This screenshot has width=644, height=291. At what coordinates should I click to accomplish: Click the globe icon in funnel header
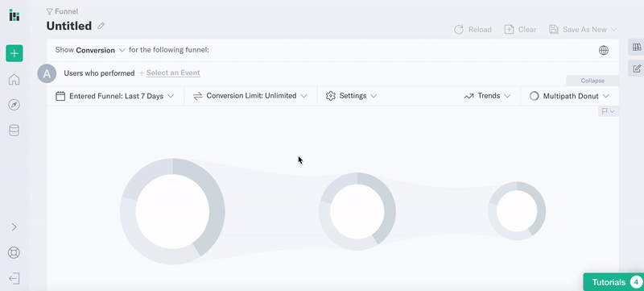click(603, 50)
